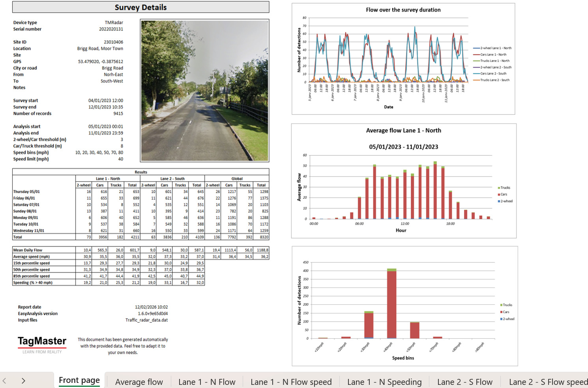
Task: Switch to the Lane 2 - S Flow tab
Action: coord(465,382)
